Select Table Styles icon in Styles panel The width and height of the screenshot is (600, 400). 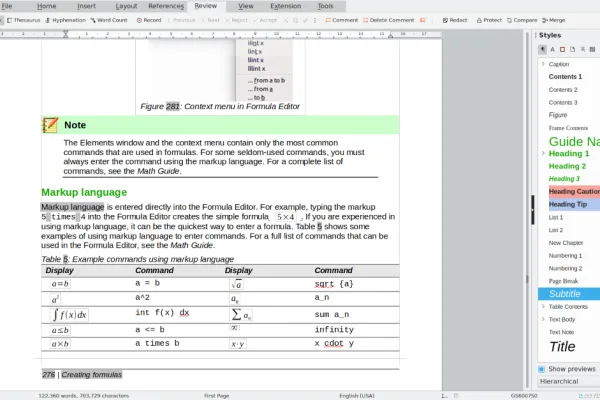(x=592, y=49)
